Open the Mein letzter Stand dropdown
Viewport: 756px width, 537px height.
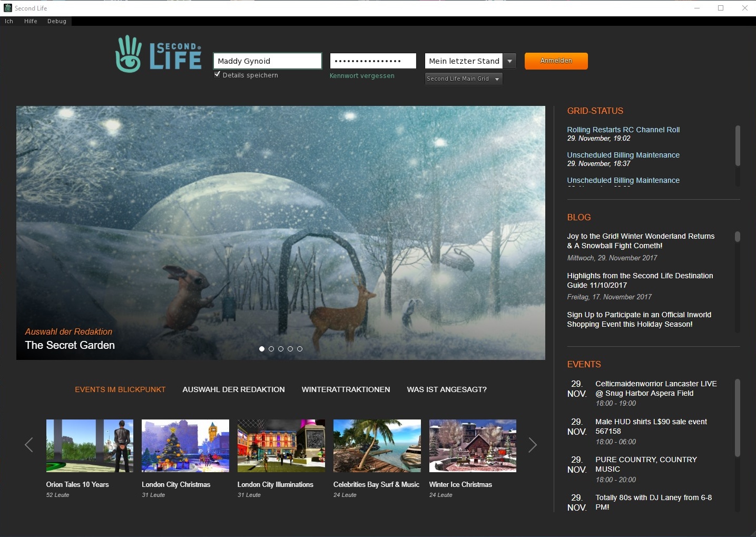coord(509,61)
